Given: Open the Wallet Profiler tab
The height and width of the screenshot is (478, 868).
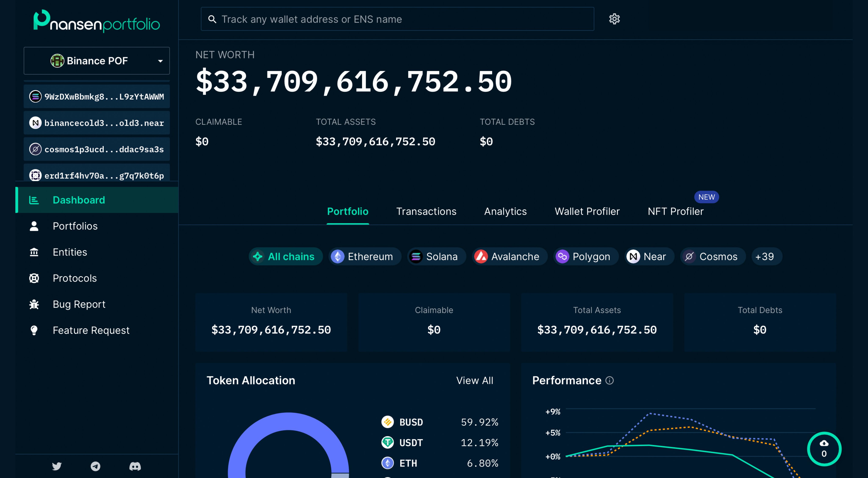Looking at the screenshot, I should (587, 211).
